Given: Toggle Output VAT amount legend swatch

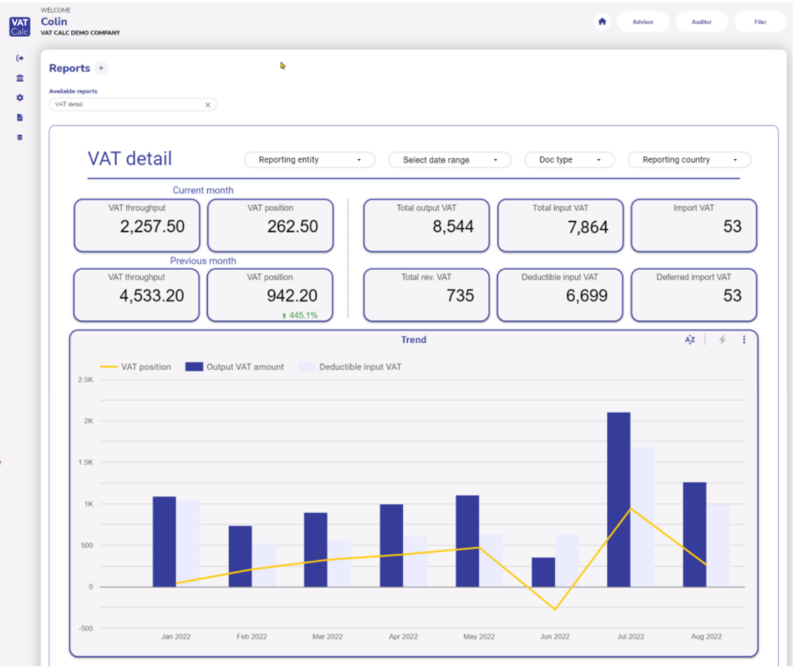Looking at the screenshot, I should coord(194,367).
